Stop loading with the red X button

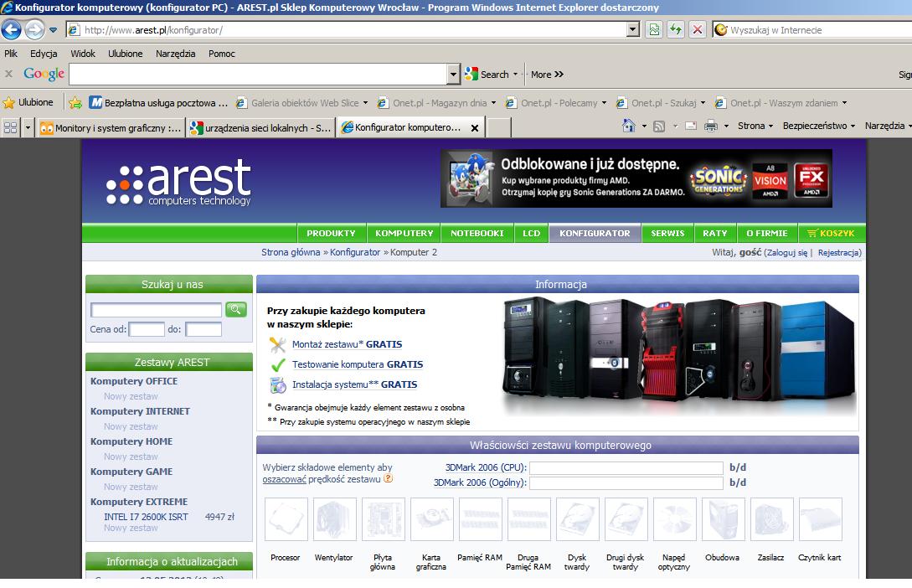click(697, 30)
